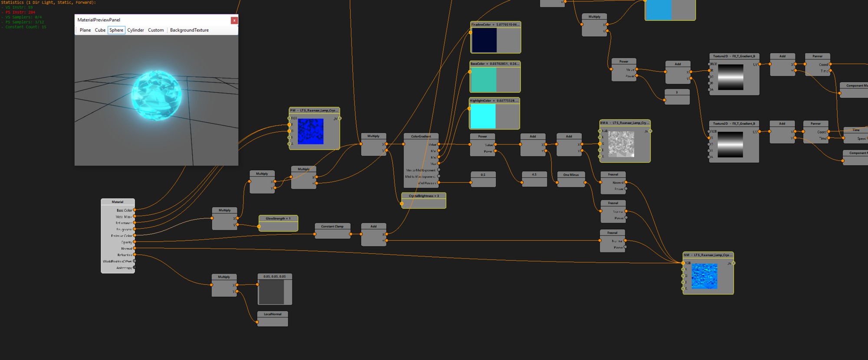Click the R pin on the upper Texture2D node
This screenshot has width=868, height=360.
[710, 70]
